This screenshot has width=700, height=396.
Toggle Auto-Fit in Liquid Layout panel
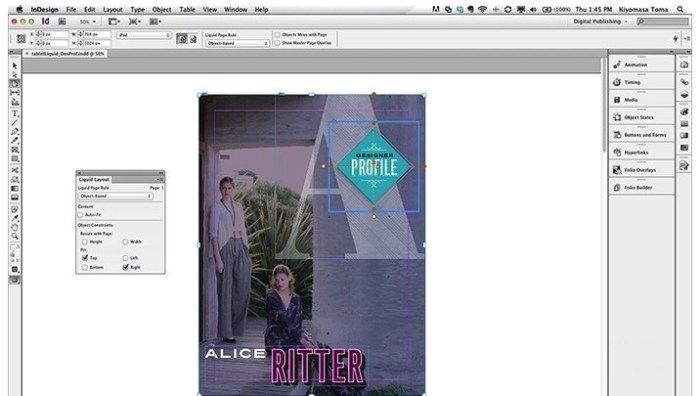(x=81, y=215)
